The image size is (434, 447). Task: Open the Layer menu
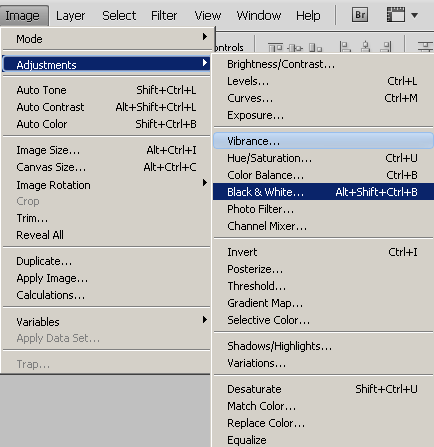pyautogui.click(x=70, y=16)
